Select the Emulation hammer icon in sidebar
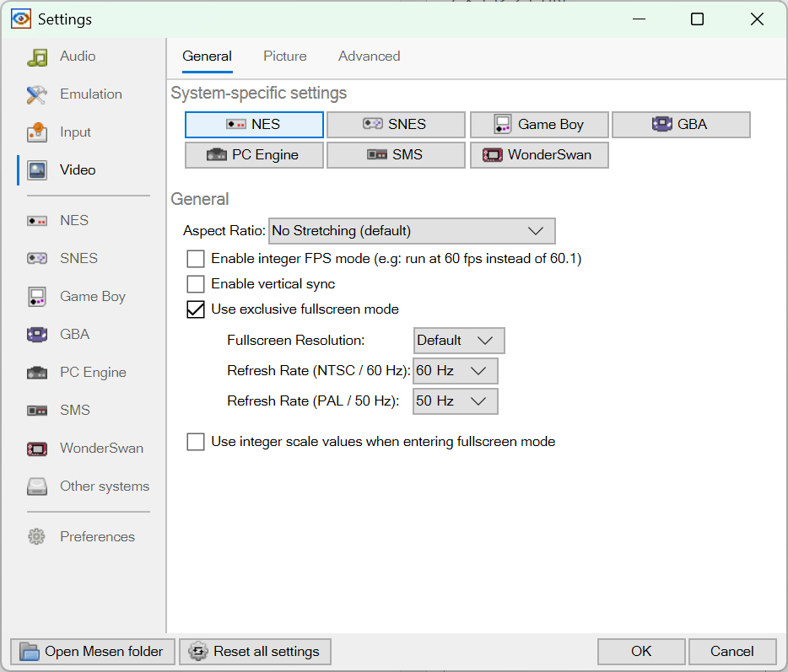 37,94
